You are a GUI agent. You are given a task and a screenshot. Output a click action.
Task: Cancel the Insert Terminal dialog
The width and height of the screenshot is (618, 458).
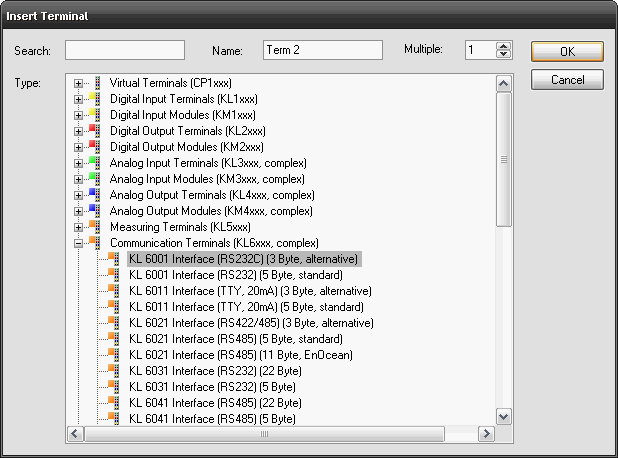coord(567,80)
